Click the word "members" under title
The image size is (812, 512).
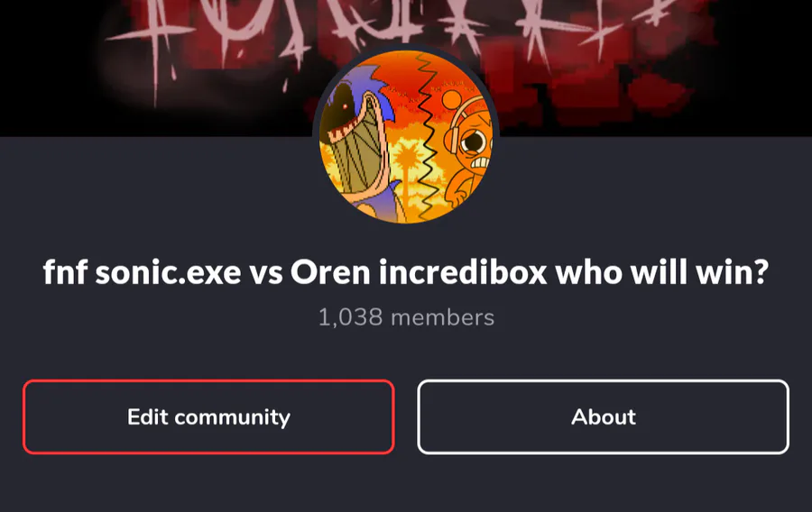pyautogui.click(x=443, y=317)
